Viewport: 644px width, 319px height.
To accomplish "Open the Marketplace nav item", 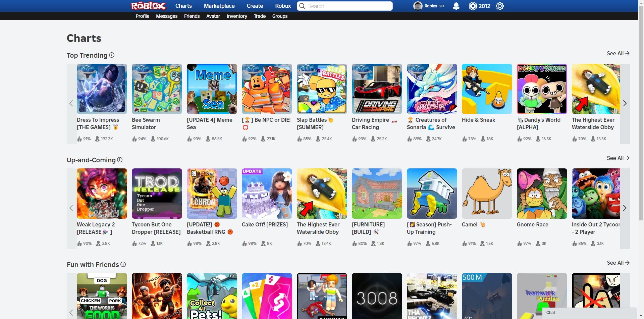I will 219,6.
